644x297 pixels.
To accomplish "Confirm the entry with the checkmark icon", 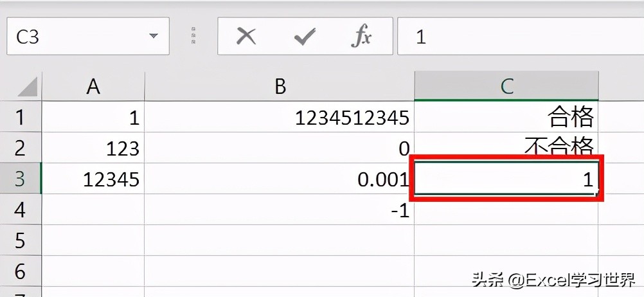I will click(305, 37).
